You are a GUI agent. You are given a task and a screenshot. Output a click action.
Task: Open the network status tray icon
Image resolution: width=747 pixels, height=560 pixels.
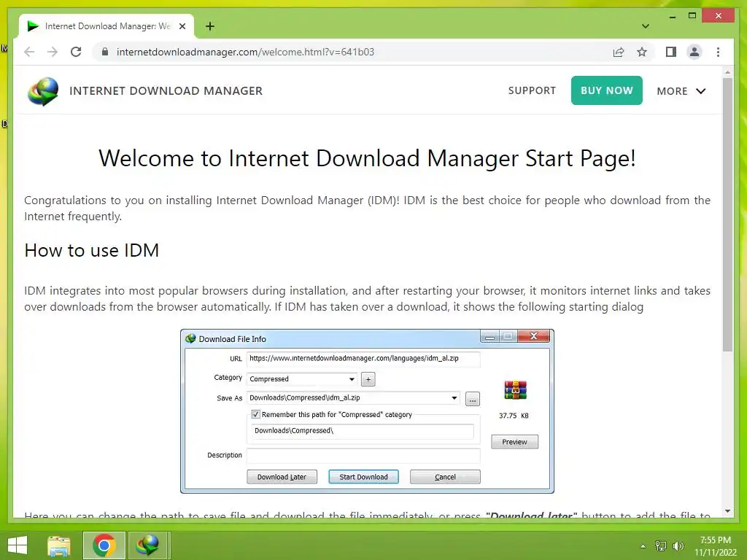(660, 546)
